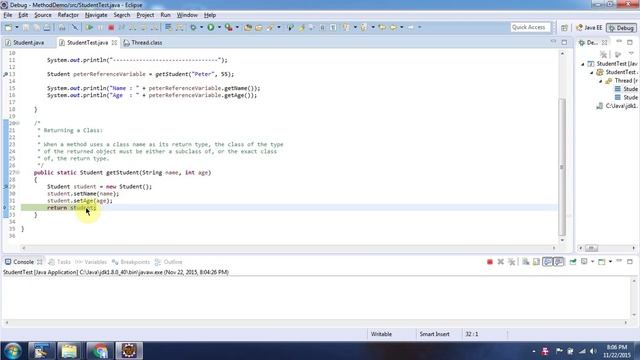Viewport: 640px width, 360px height.
Task: Click the Quick Access search field
Action: (530, 27)
